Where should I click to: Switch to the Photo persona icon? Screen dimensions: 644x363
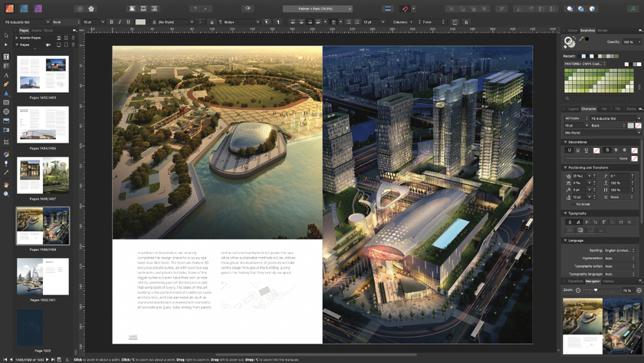pos(38,8)
